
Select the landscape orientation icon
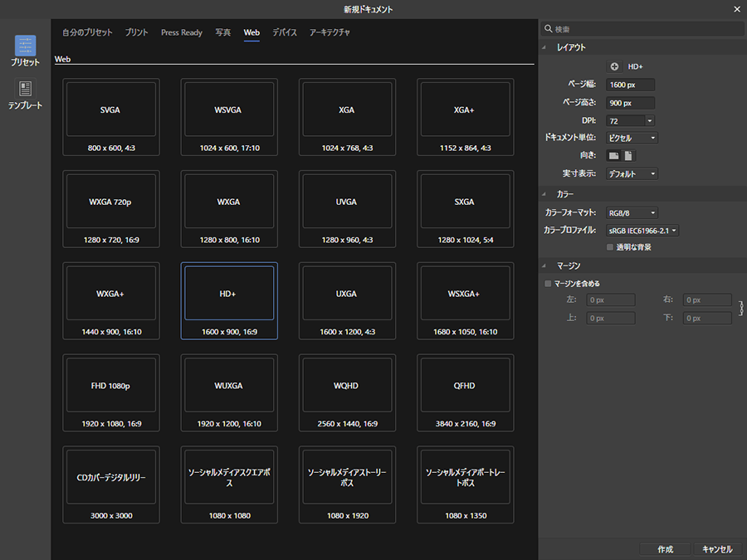613,156
